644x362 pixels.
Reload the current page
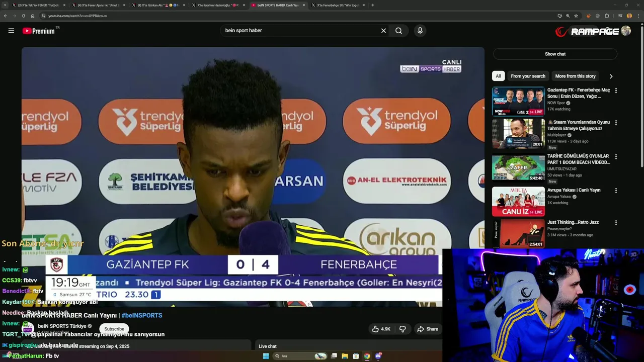pos(23,16)
